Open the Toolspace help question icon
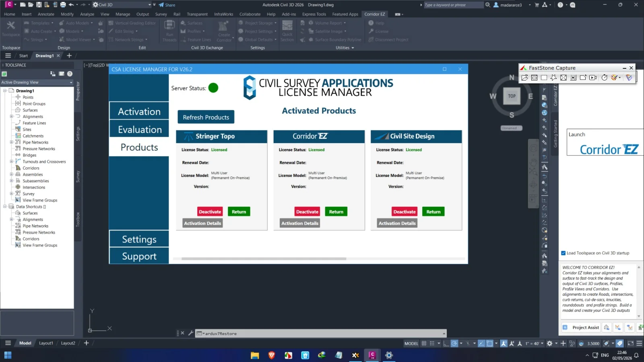The height and width of the screenshot is (362, 644). pos(70,74)
